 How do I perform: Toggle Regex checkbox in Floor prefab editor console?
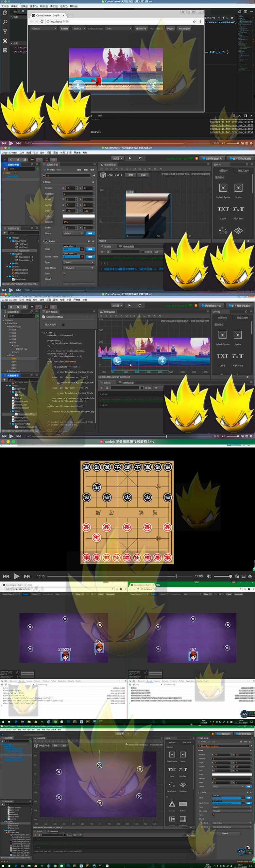click(142, 251)
